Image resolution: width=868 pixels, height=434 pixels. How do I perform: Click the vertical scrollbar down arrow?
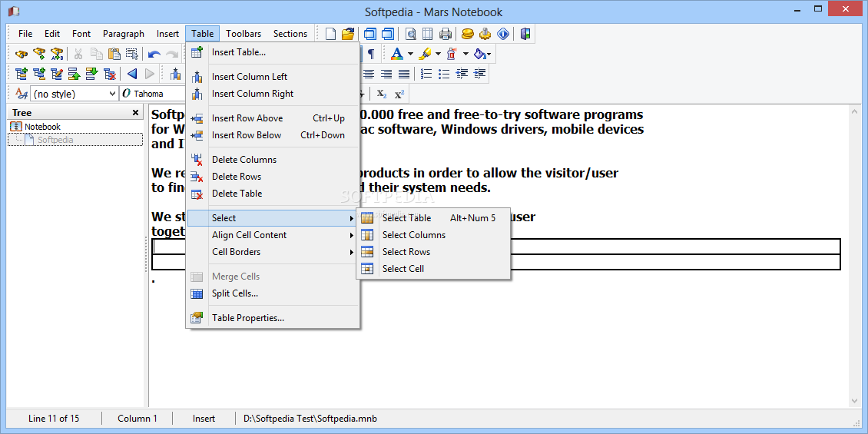[854, 401]
